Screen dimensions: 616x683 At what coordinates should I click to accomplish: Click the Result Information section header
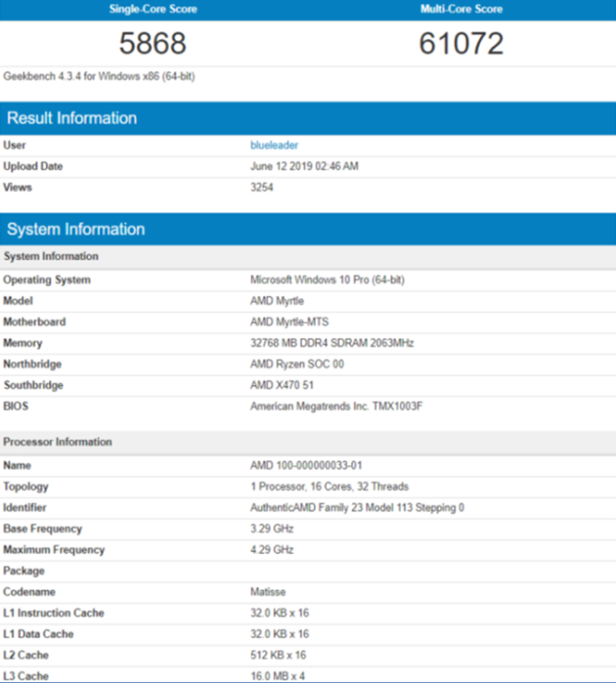72,118
